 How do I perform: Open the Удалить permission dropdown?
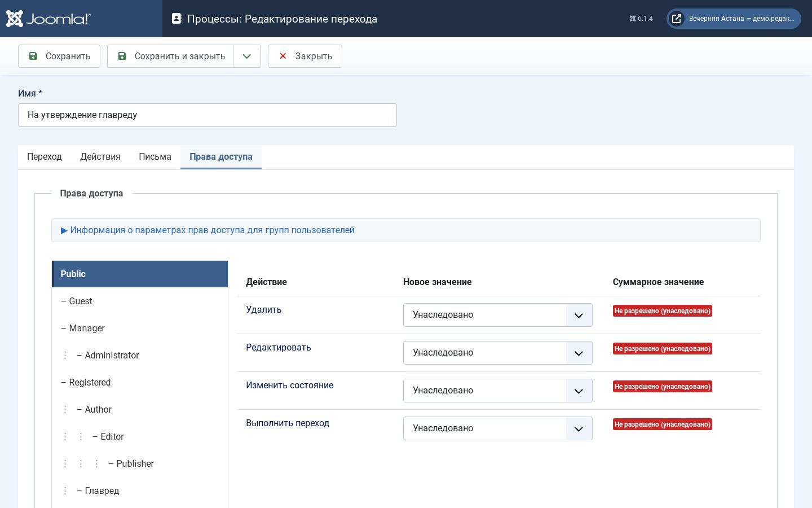497,315
